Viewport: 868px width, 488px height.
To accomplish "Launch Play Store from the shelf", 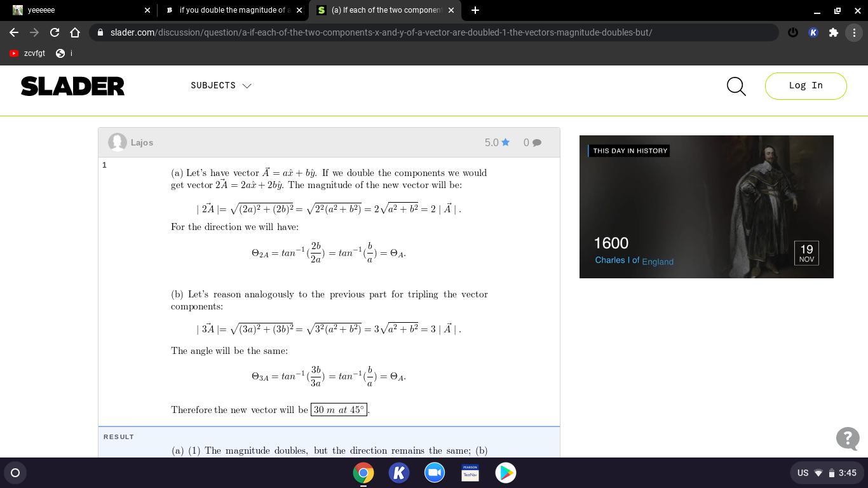I will coord(506,473).
